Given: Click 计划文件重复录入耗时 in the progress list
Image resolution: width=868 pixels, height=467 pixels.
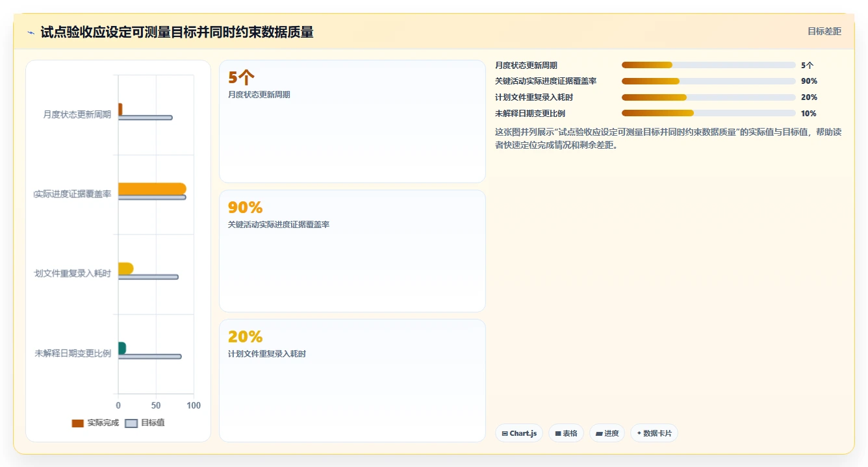Looking at the screenshot, I should pos(534,97).
